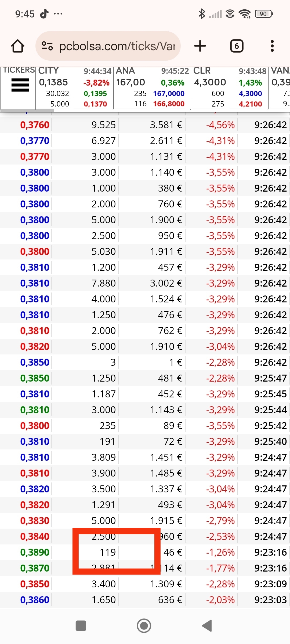Open the browser three-dot menu
Viewport: 290px width, 644px height.
pyautogui.click(x=272, y=46)
